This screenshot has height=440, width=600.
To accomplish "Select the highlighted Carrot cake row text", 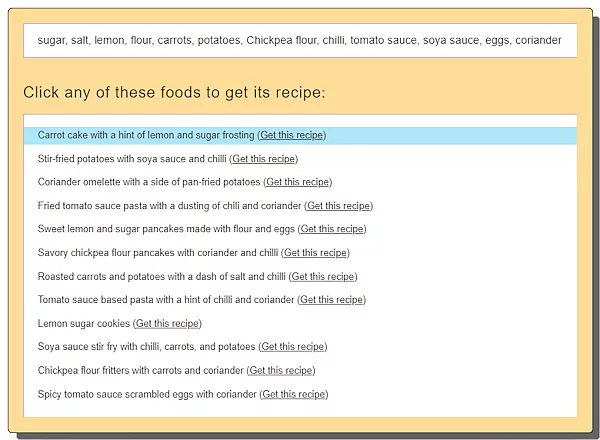I will click(145, 135).
